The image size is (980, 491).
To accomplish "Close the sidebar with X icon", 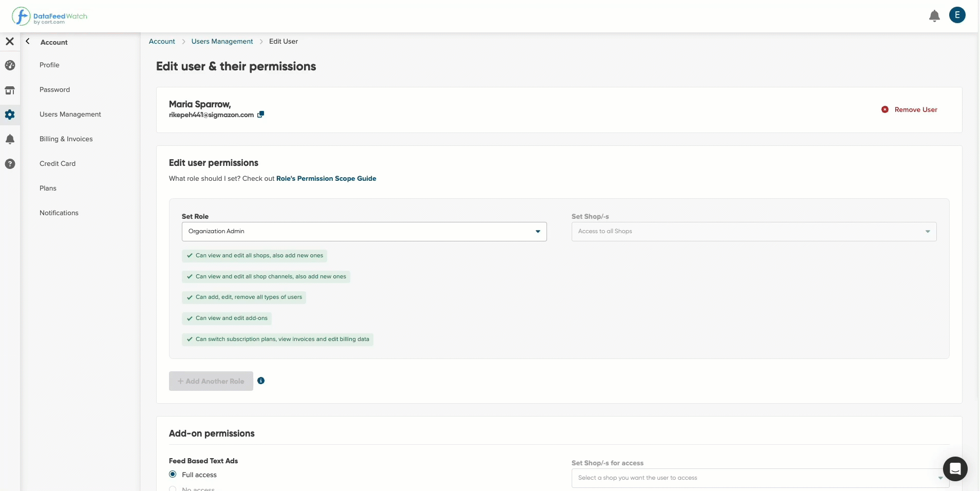I will click(x=10, y=41).
